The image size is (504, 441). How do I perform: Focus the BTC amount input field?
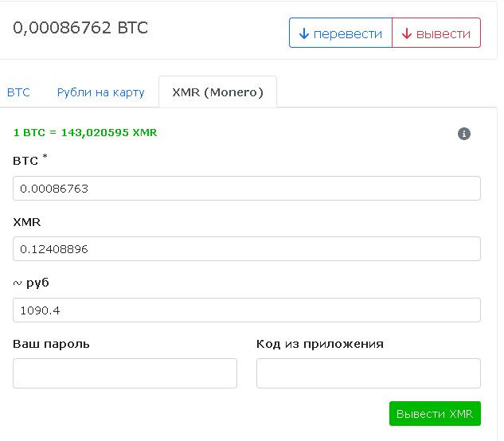[x=247, y=189]
